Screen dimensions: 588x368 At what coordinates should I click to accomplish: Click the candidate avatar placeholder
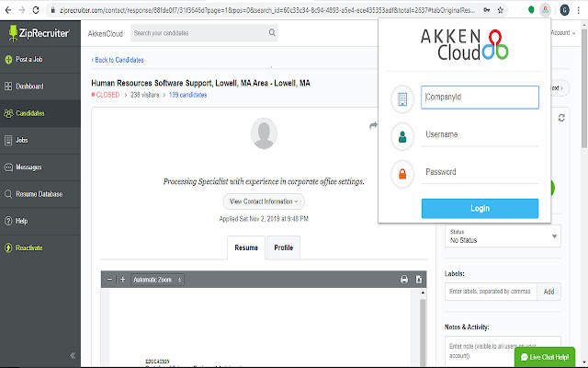click(x=264, y=133)
